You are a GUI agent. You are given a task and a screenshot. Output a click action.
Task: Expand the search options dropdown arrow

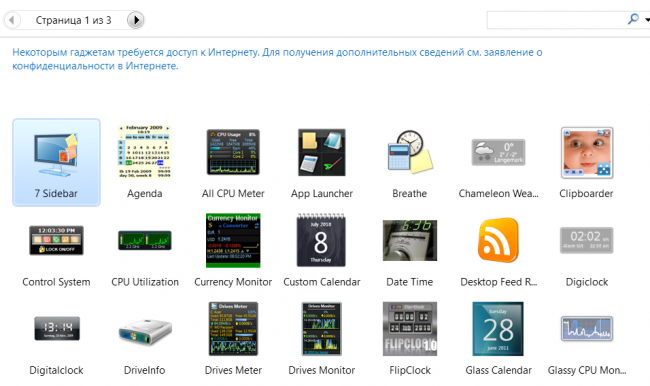coord(647,19)
